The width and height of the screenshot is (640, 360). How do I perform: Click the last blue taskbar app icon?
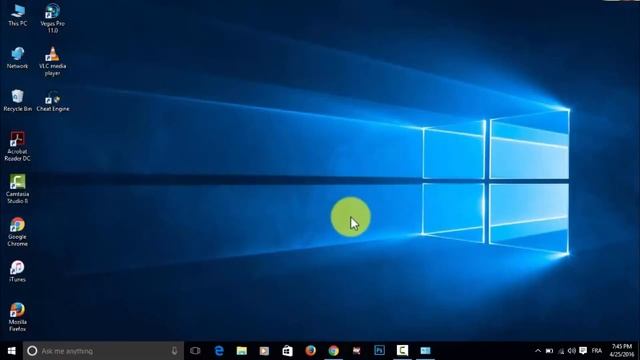(425, 351)
